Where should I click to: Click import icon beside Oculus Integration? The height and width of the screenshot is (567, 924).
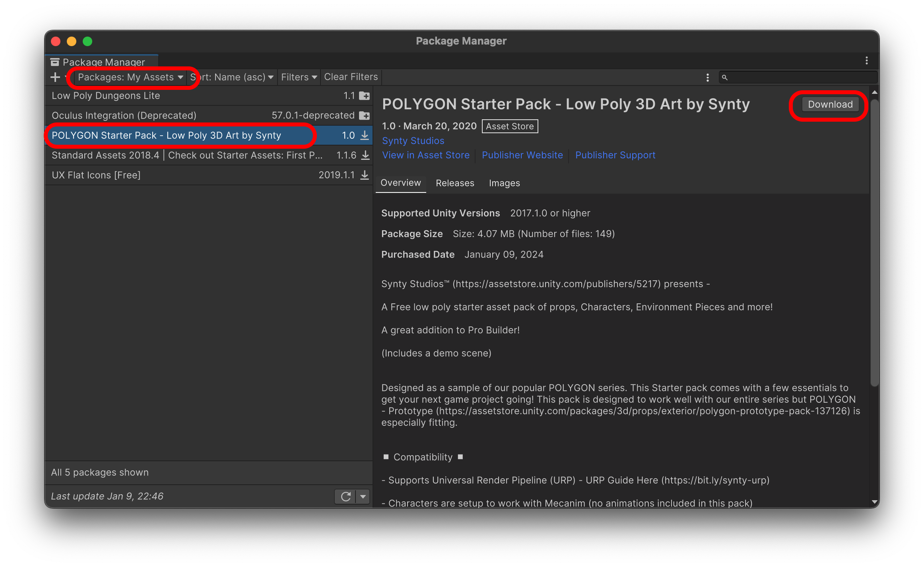364,116
